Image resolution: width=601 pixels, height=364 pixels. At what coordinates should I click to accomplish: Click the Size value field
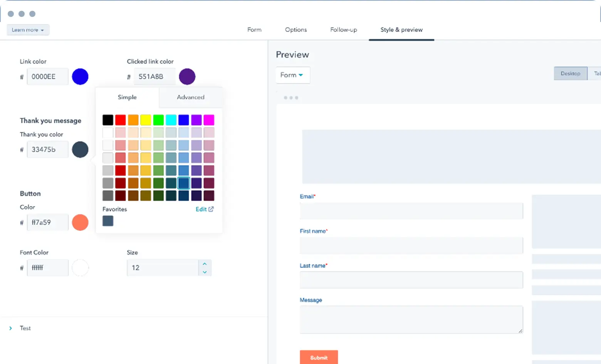(163, 268)
